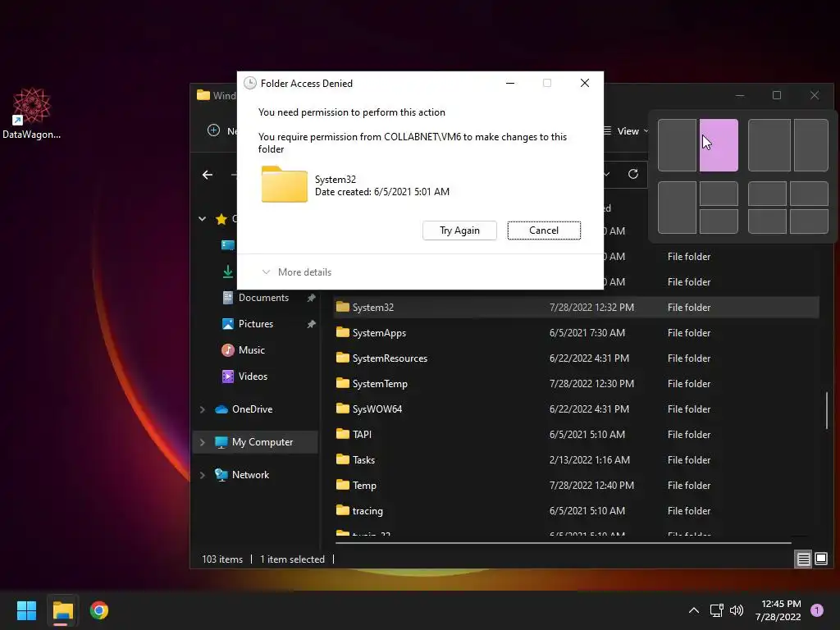Click the New button in Explorer toolbar
Screen dimensions: 840x630
point(221,130)
